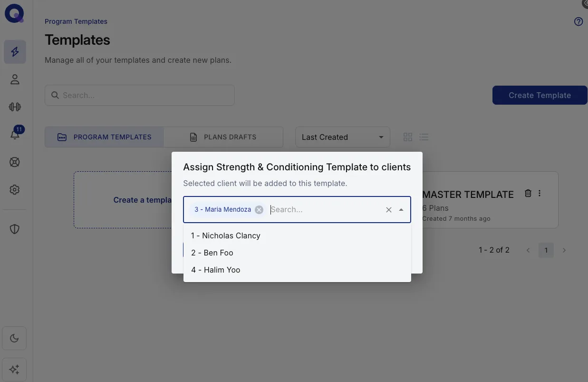Click the 3 - Maria Mendoza chip label
The width and height of the screenshot is (588, 382).
click(223, 210)
